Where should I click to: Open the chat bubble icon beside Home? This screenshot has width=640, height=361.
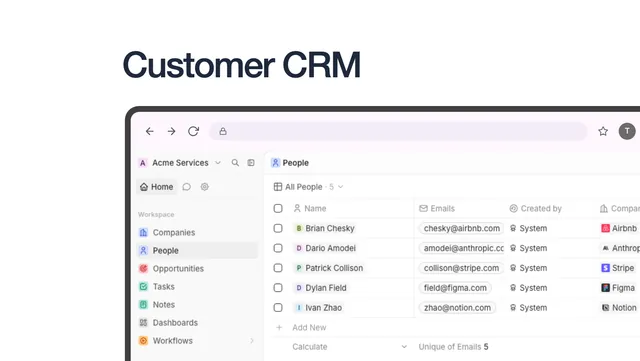pyautogui.click(x=187, y=187)
